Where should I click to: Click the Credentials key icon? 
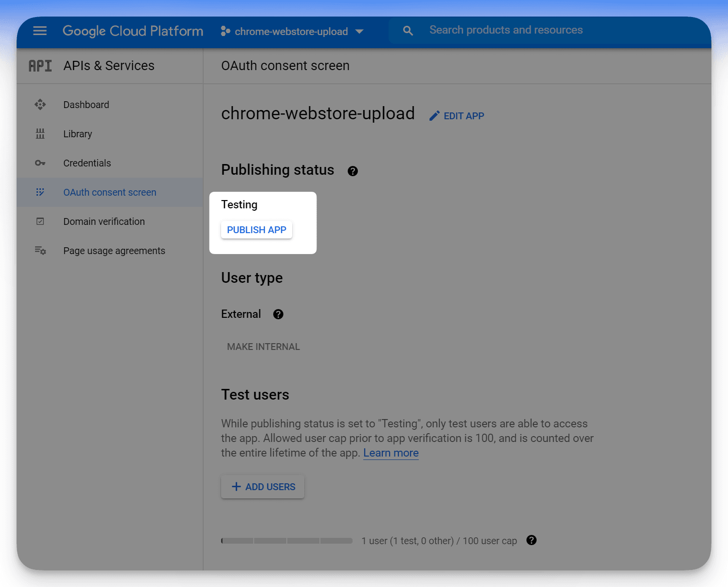coord(40,163)
